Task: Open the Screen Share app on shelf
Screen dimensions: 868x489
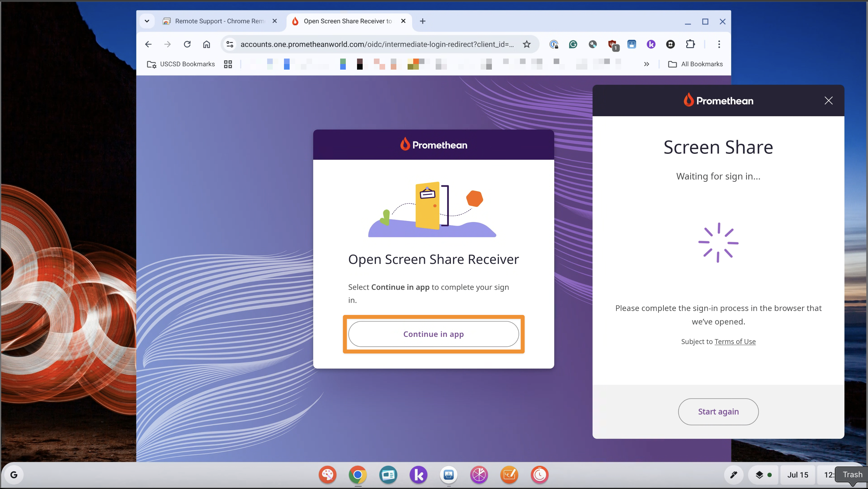Action: 449,474
